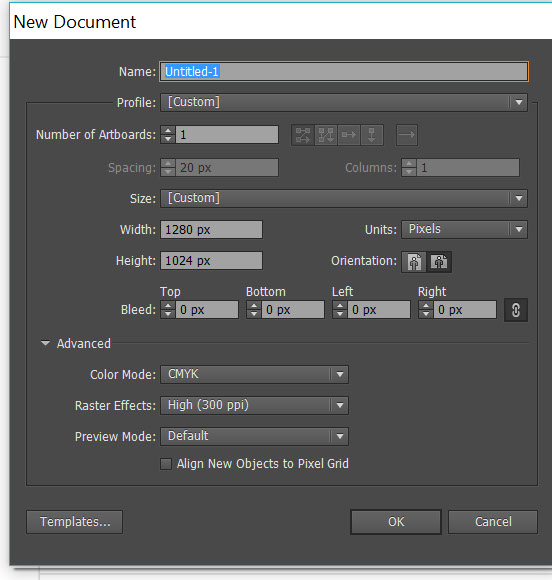Click the Right bleed field
This screenshot has width=552, height=580.
pos(465,310)
